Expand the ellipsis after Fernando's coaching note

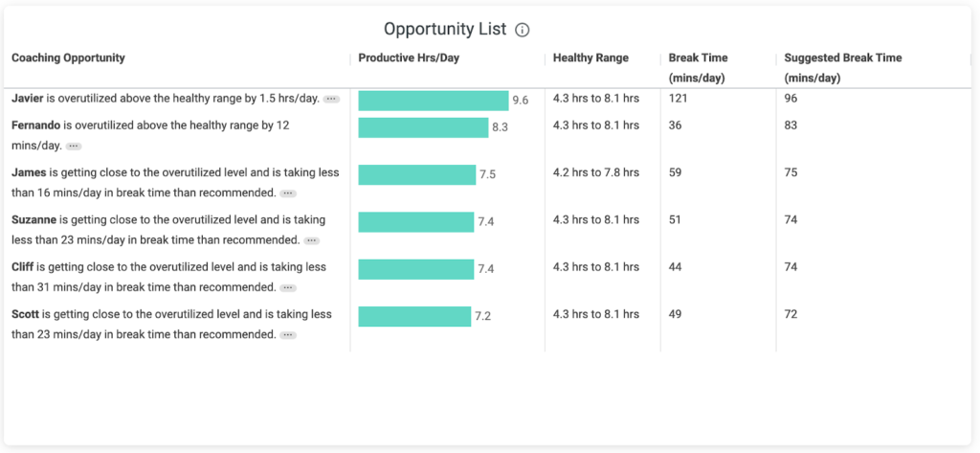[x=74, y=147]
